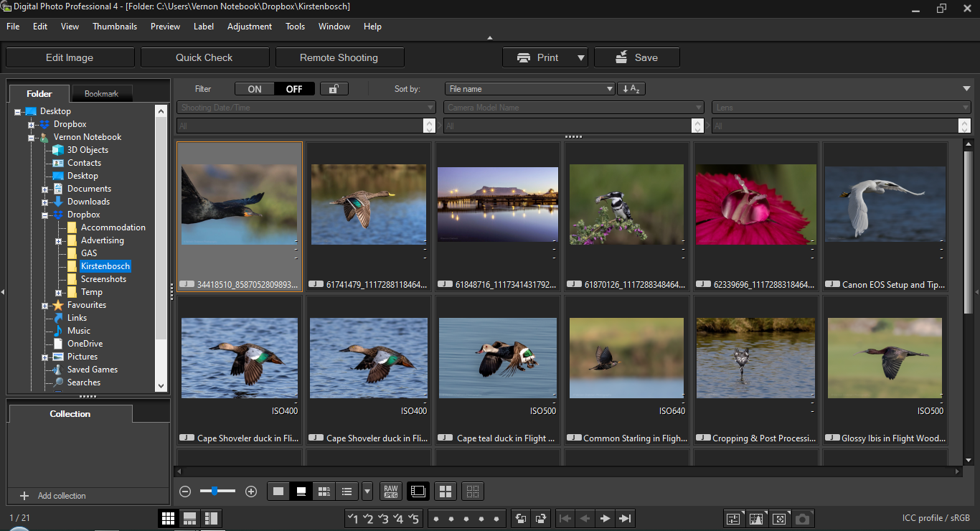Select the Table Mountain night bridge thumbnail
The image size is (980, 531).
[x=498, y=216]
